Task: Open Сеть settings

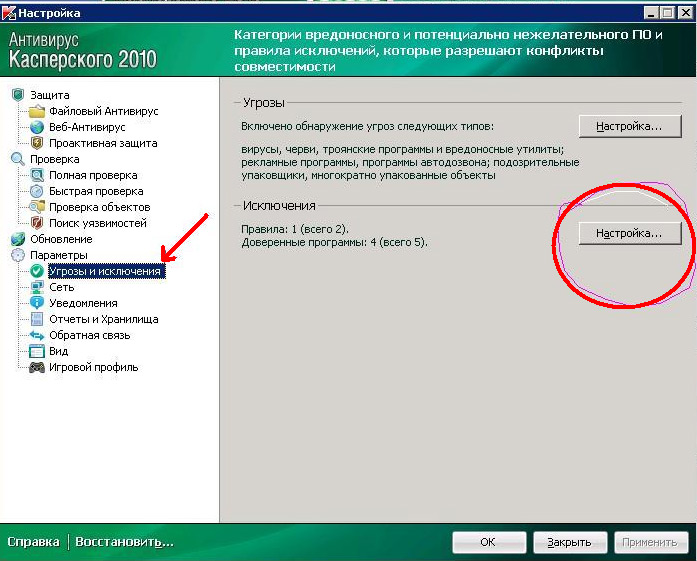Action: 61,287
